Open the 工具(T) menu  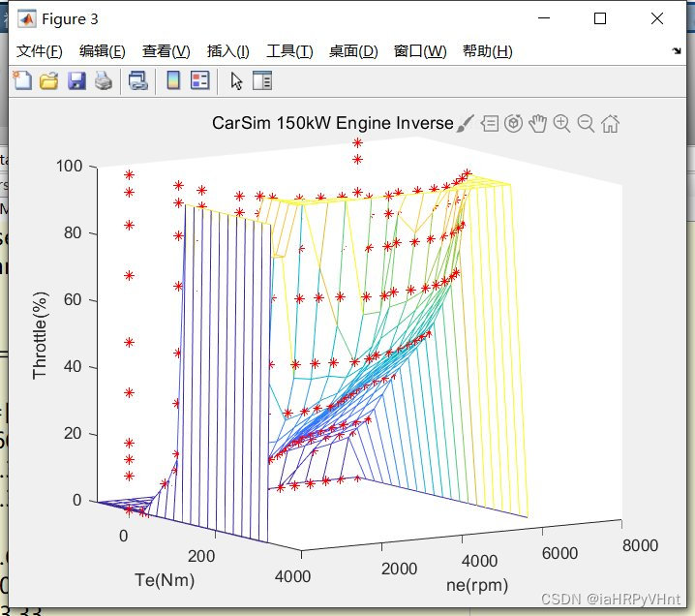289,51
